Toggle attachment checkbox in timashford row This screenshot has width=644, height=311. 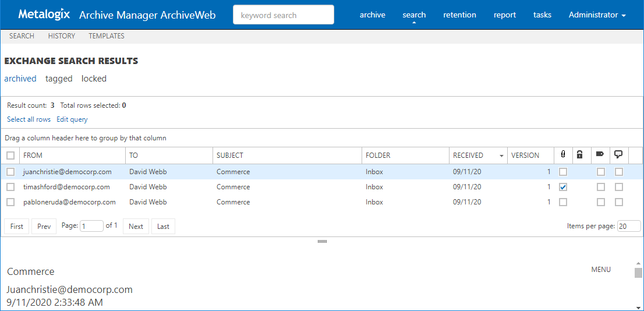click(x=563, y=187)
